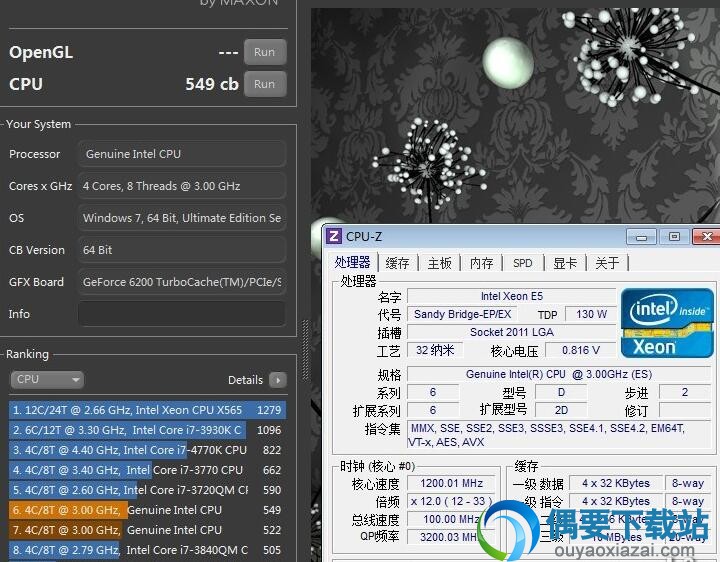Click the CB Version 64 Bit field
The image size is (720, 562).
click(182, 250)
